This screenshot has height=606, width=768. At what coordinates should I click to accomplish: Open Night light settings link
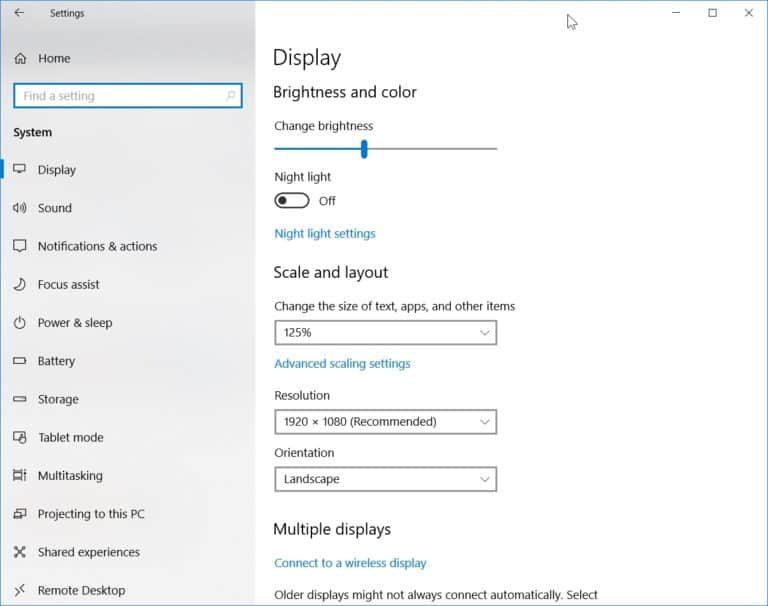pos(325,234)
